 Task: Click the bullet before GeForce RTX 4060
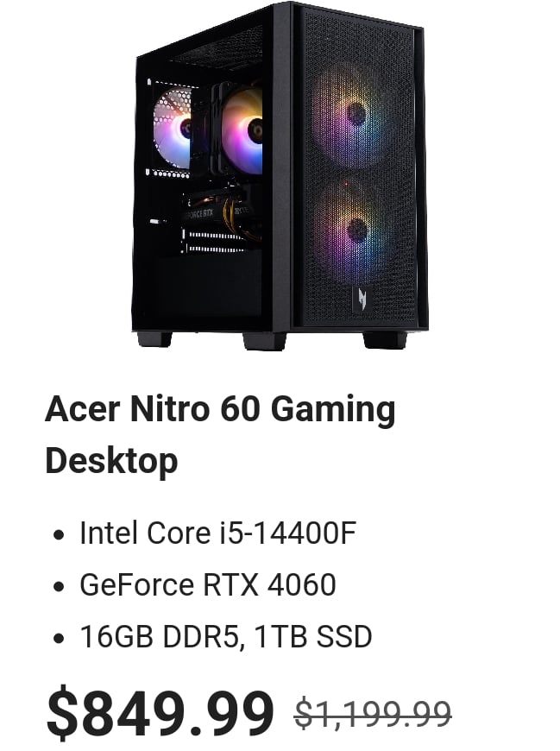pos(59,586)
